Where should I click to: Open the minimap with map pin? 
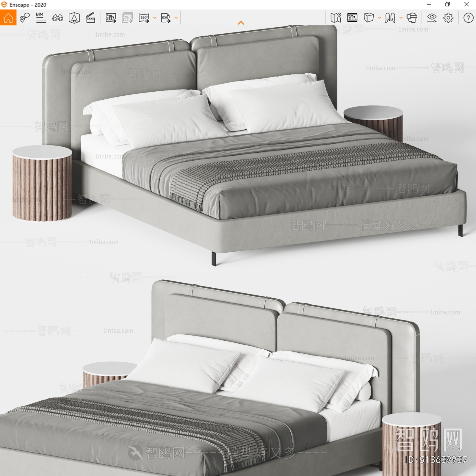pyautogui.click(x=336, y=18)
